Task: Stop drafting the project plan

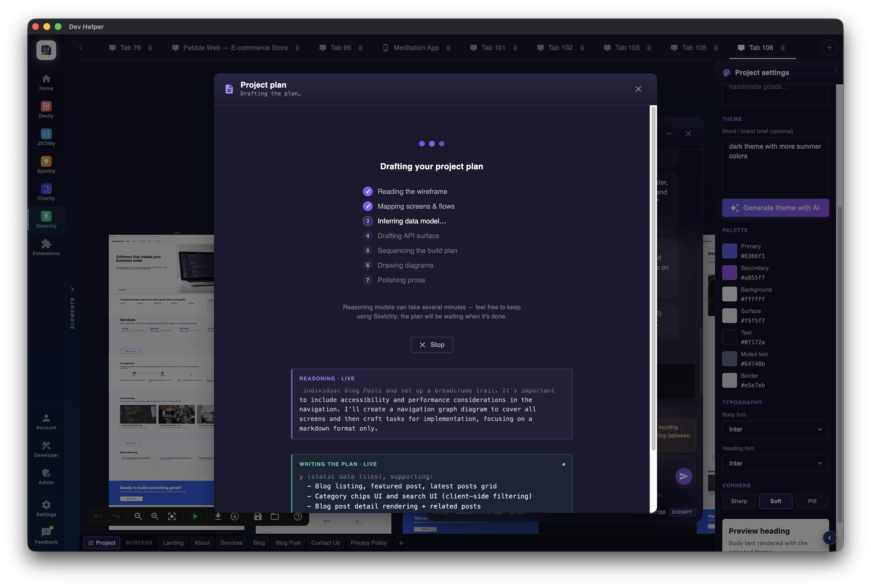Action: tap(431, 345)
